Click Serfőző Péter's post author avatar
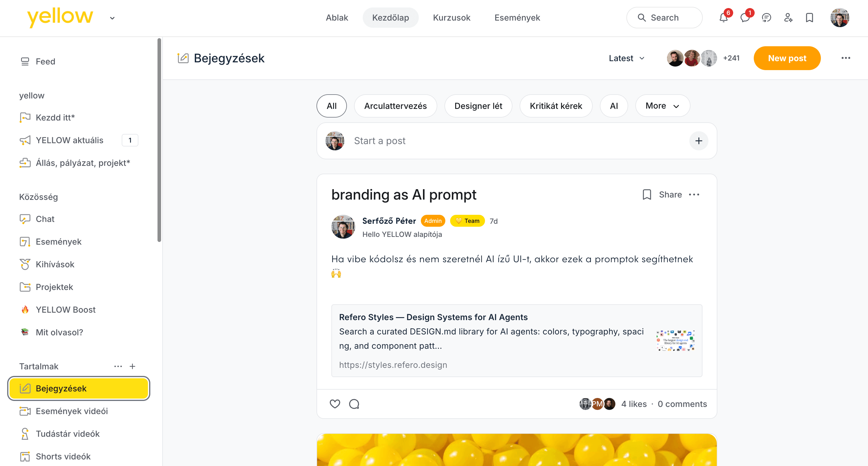 tap(343, 227)
